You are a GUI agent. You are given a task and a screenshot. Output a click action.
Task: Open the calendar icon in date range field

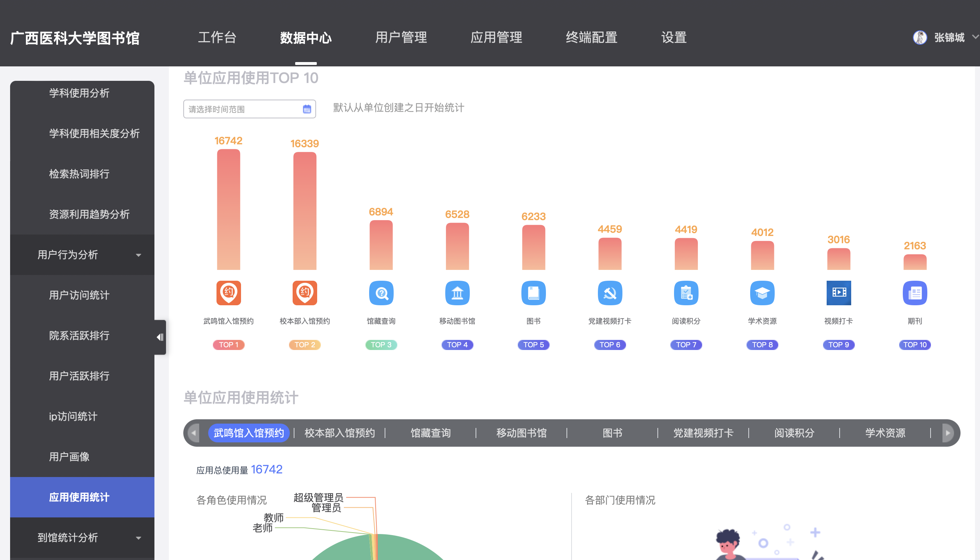pyautogui.click(x=307, y=109)
